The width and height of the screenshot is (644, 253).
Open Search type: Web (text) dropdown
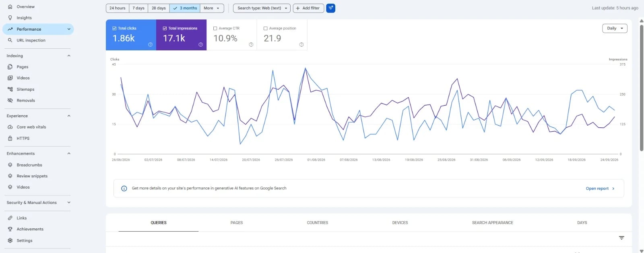(262, 8)
